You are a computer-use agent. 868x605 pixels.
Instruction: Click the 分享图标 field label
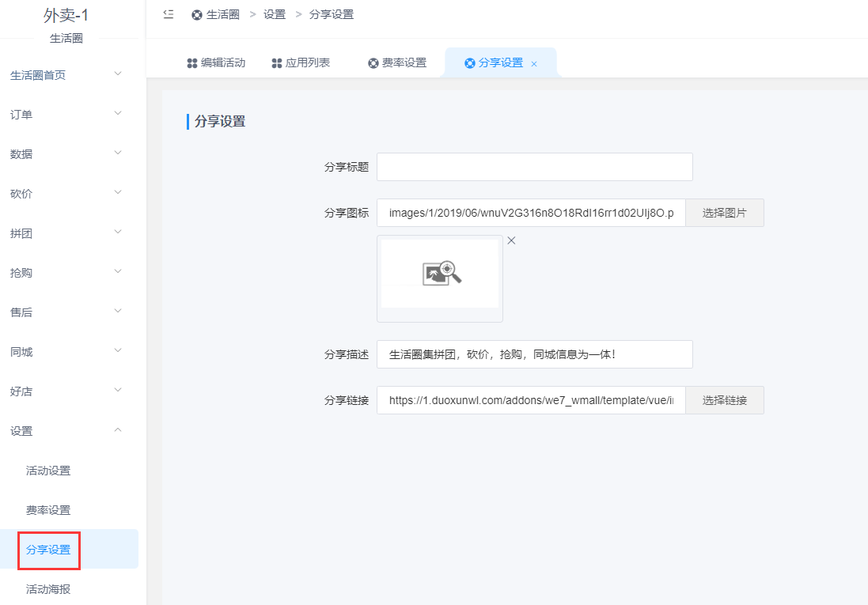[x=347, y=213]
